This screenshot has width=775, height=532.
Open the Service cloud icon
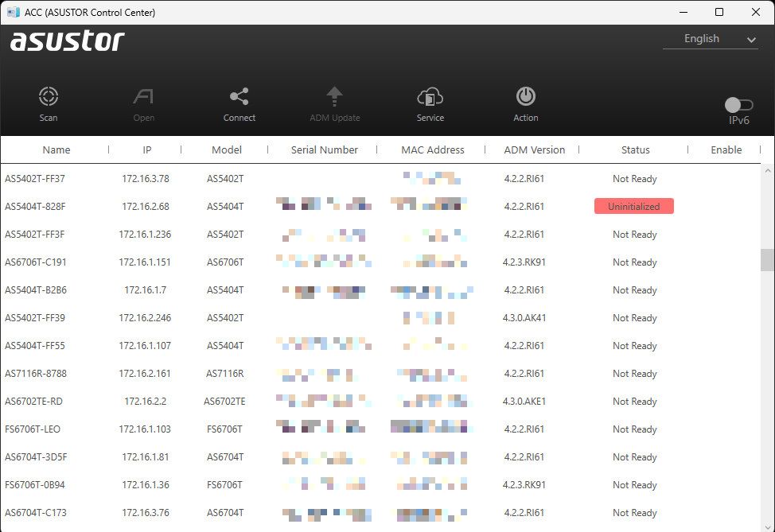coord(430,96)
